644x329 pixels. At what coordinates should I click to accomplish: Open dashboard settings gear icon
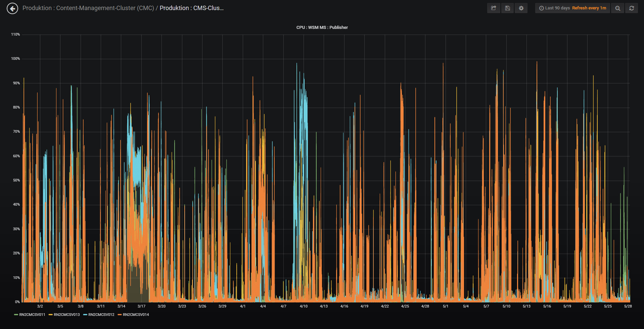point(521,8)
